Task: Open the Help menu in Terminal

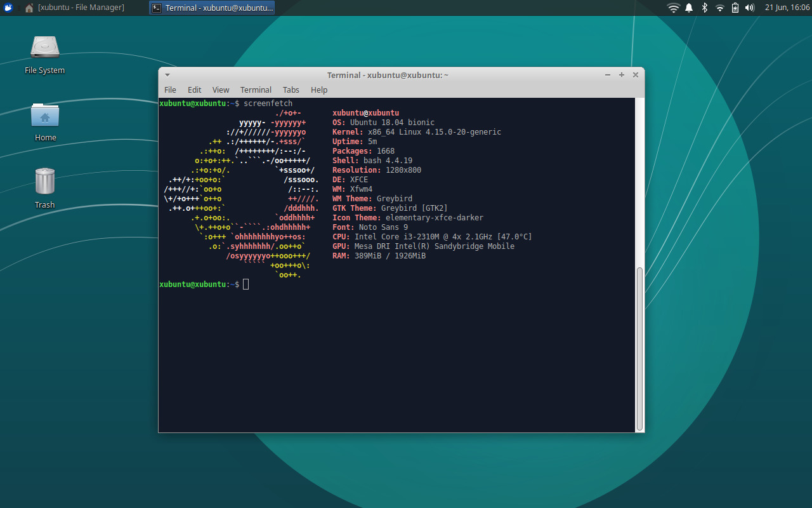Action: click(318, 90)
